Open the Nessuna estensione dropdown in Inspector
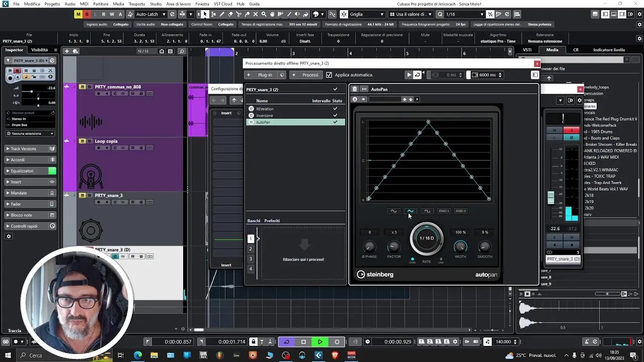Screen dimensions: 644x362 30,134
